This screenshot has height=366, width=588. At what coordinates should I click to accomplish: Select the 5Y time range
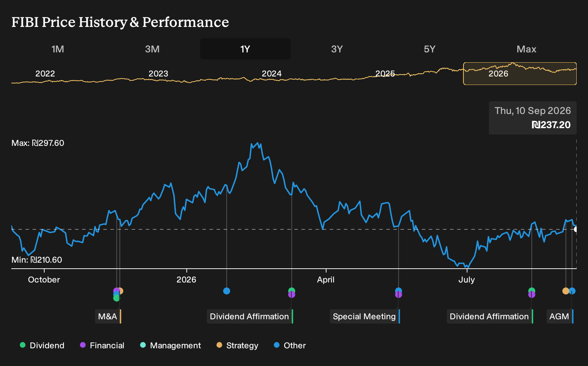(430, 49)
